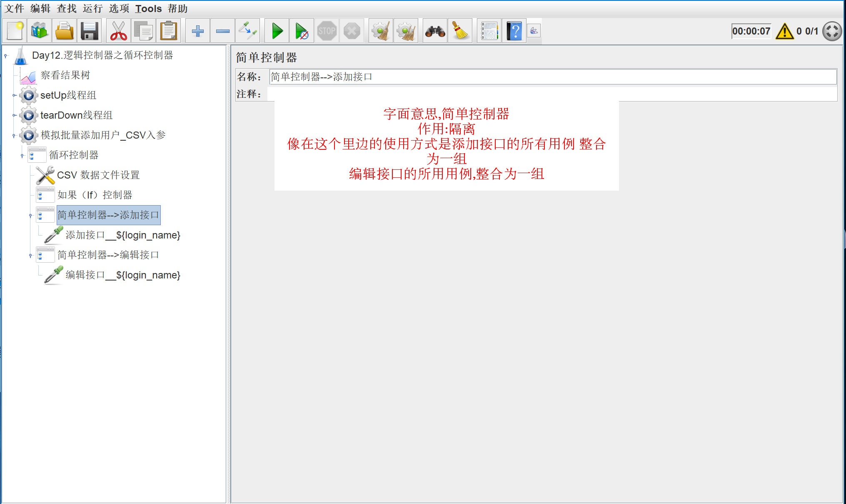846x504 pixels.
Task: Click Start no pauses icon
Action: [302, 31]
